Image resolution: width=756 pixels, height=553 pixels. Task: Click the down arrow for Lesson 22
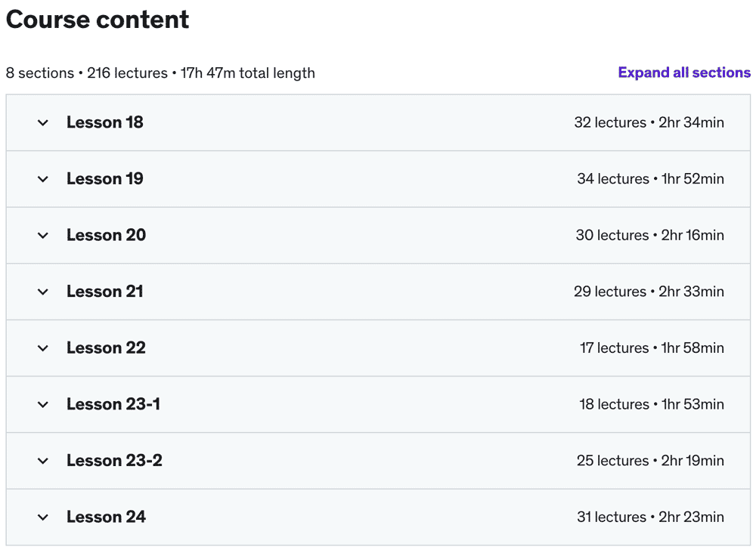(x=43, y=348)
